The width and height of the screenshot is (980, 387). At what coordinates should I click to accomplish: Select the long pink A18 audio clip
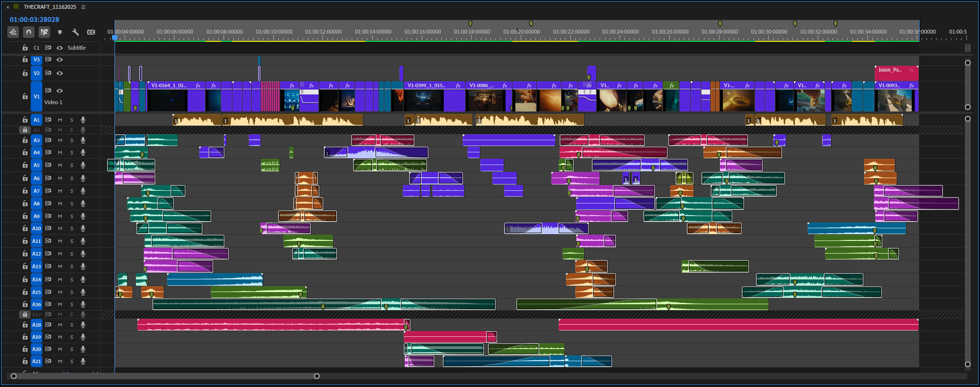click(x=738, y=325)
